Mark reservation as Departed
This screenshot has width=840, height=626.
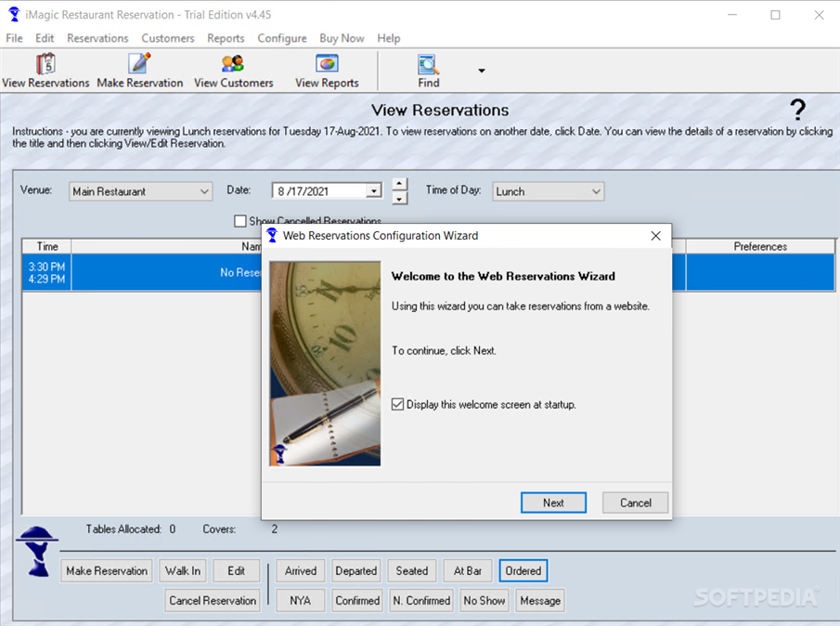pos(356,571)
